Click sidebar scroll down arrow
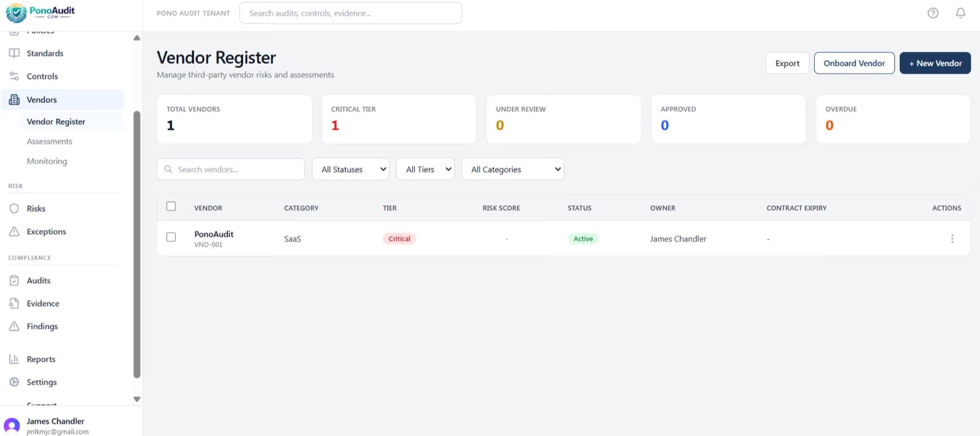Image resolution: width=980 pixels, height=436 pixels. pos(137,399)
